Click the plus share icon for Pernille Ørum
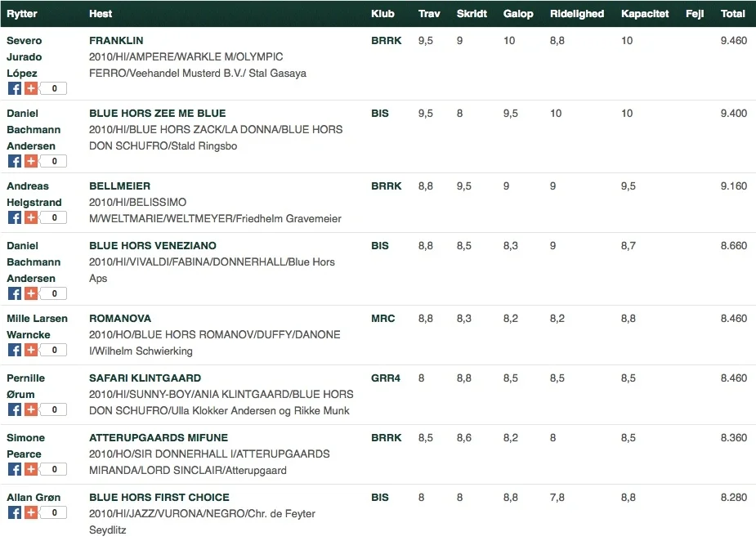 coord(31,409)
